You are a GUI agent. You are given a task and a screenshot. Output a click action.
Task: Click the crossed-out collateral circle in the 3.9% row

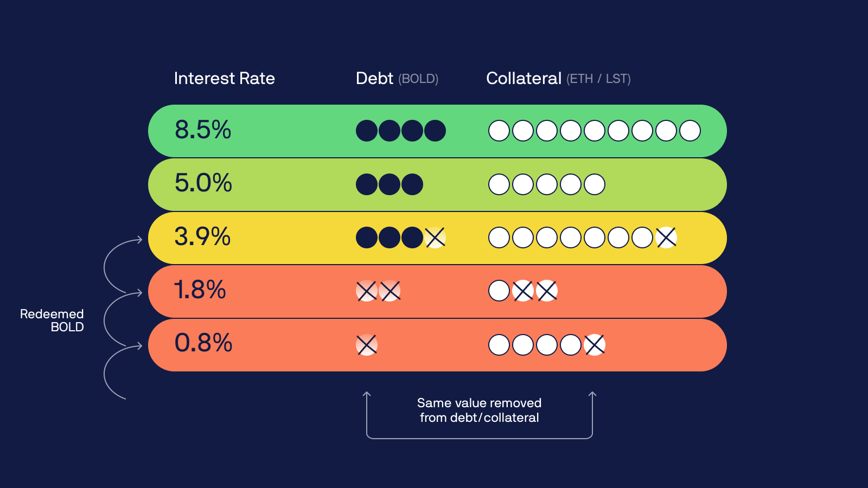[666, 237]
